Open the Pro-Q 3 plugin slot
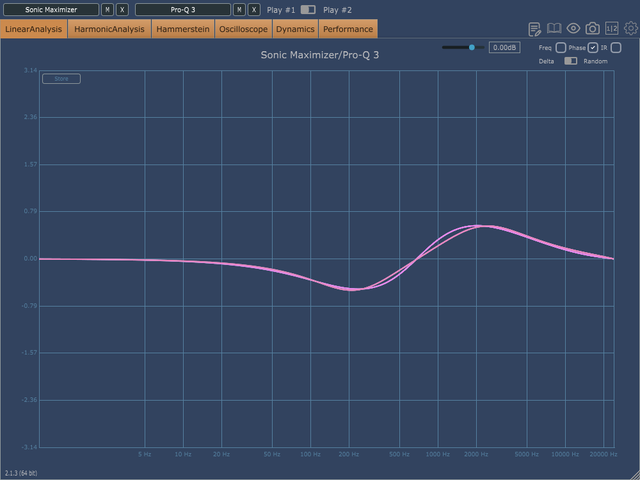 [183, 9]
